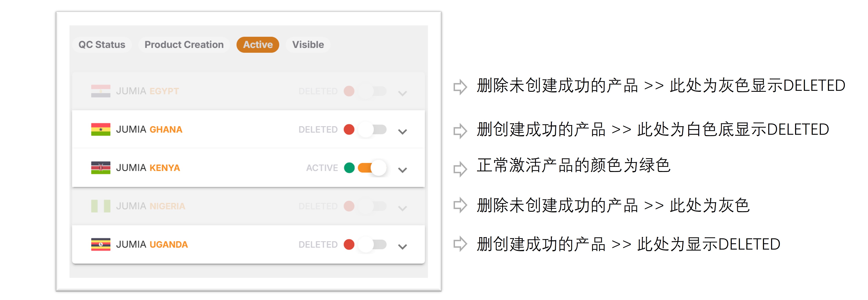Disable the Jumia Kenya active switch
The height and width of the screenshot is (300, 868).
[372, 167]
